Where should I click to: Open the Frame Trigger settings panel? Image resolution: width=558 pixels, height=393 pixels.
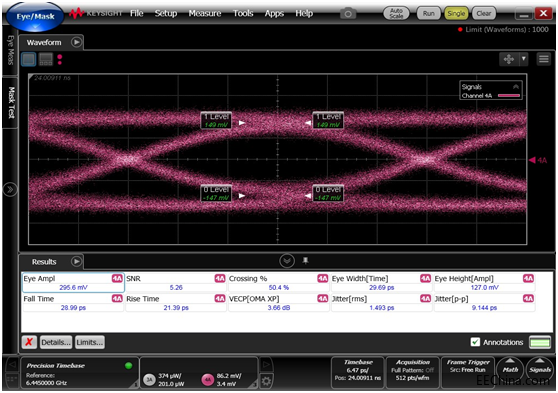(468, 373)
